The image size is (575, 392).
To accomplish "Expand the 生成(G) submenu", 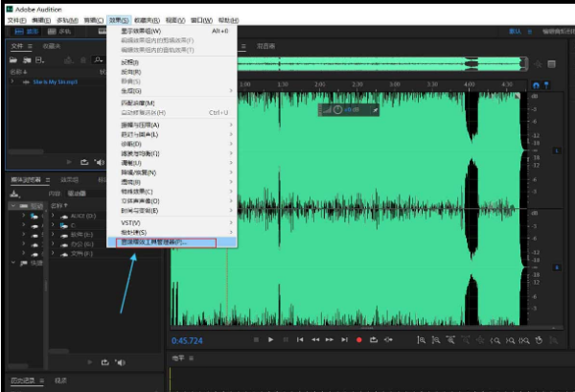I will coord(172,91).
